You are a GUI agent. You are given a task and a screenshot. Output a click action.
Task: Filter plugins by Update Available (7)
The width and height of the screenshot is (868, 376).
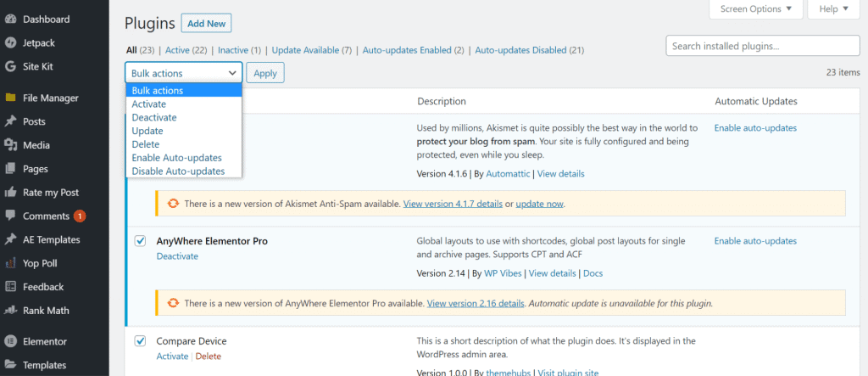pos(312,50)
